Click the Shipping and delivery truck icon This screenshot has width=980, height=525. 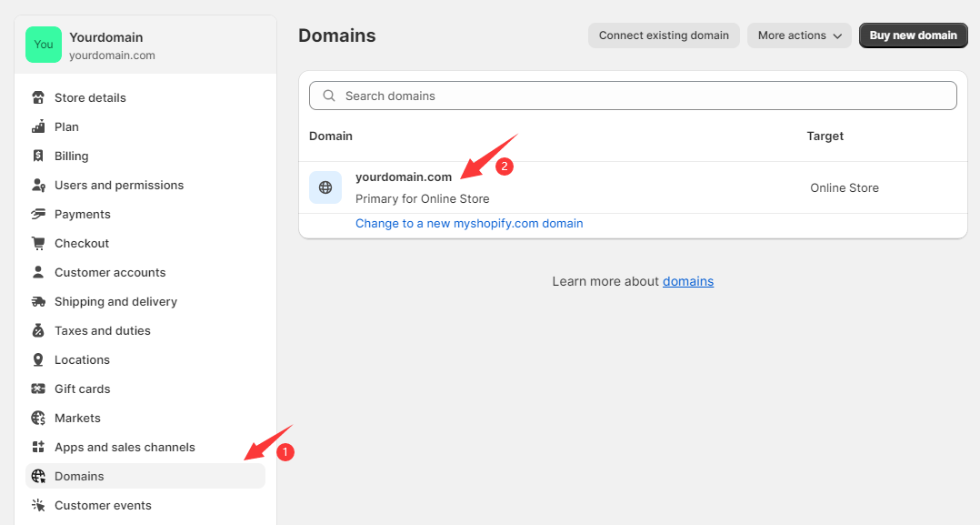click(38, 301)
